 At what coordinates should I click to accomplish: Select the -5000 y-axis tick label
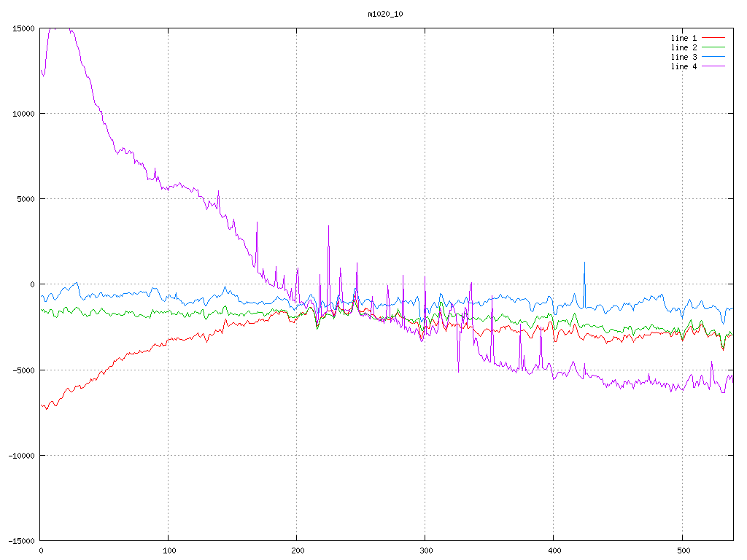(x=22, y=370)
